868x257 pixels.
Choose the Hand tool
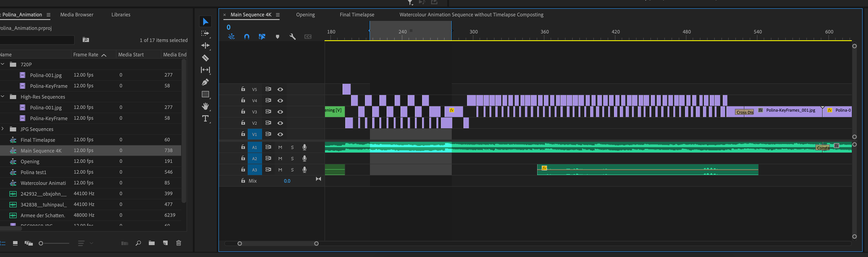(x=205, y=106)
